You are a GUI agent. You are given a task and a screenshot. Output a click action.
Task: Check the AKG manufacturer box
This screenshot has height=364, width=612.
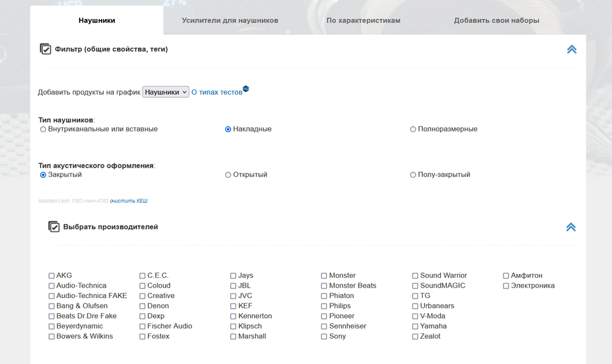point(51,276)
